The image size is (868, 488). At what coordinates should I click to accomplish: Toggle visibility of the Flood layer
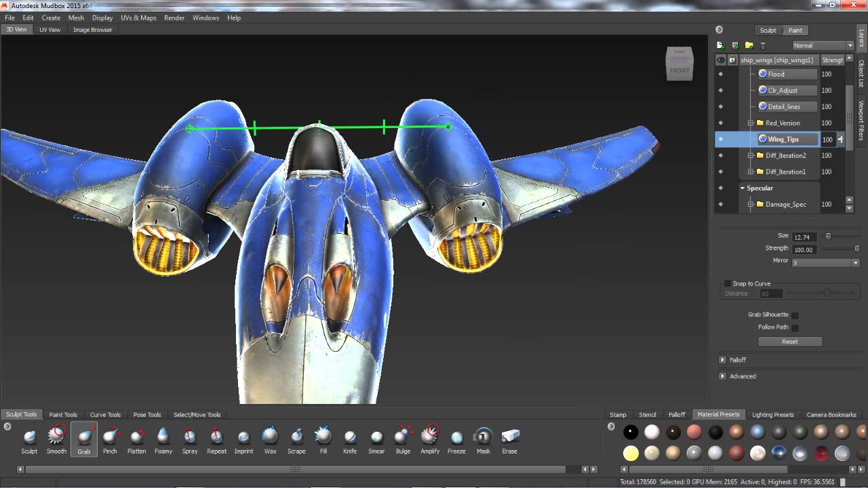point(720,74)
